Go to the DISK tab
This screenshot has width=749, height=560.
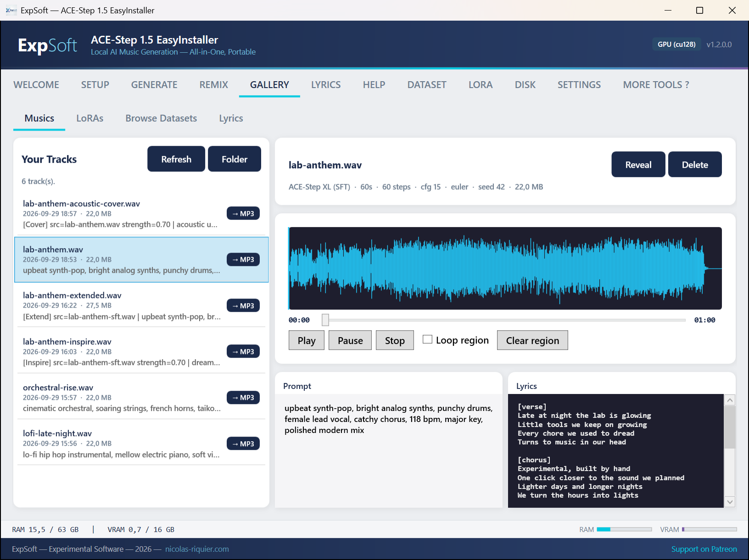coord(525,84)
